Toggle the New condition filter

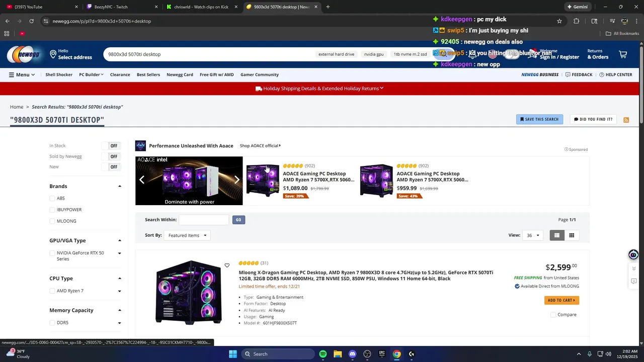pos(111,167)
